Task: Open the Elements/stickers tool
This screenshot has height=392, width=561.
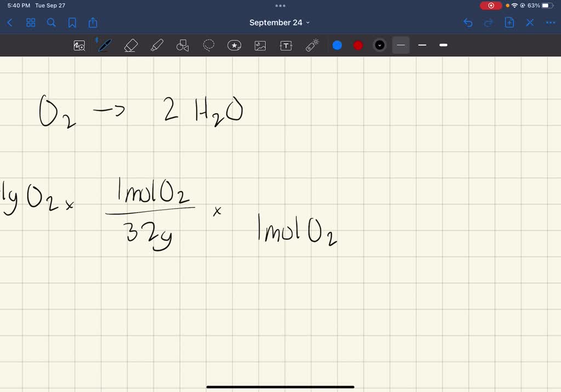Action: pyautogui.click(x=234, y=45)
